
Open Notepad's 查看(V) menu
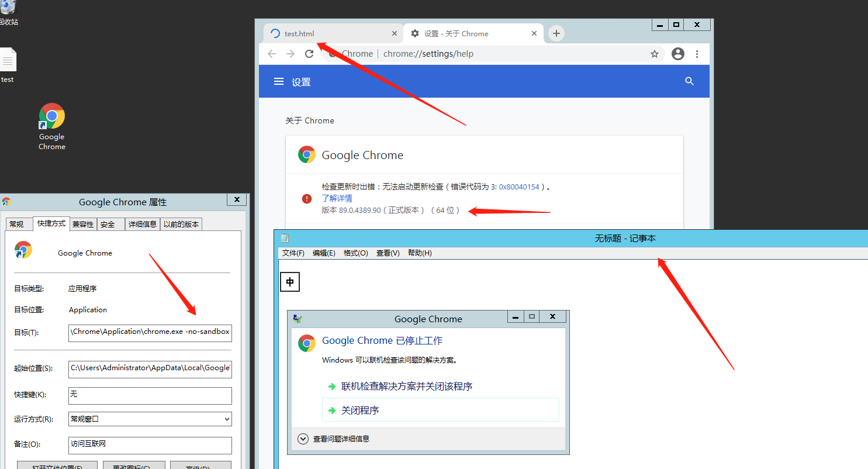click(388, 253)
